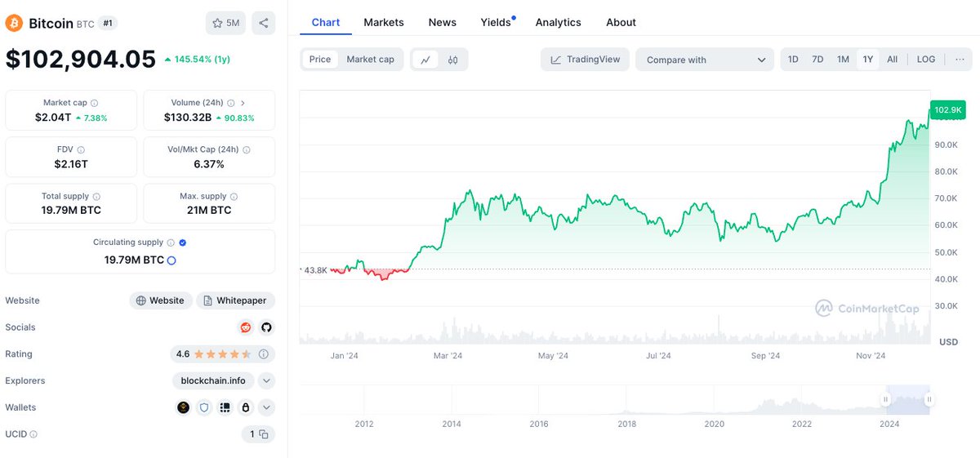The width and height of the screenshot is (980, 458).
Task: Open the Reddit social icon
Action: tap(246, 327)
